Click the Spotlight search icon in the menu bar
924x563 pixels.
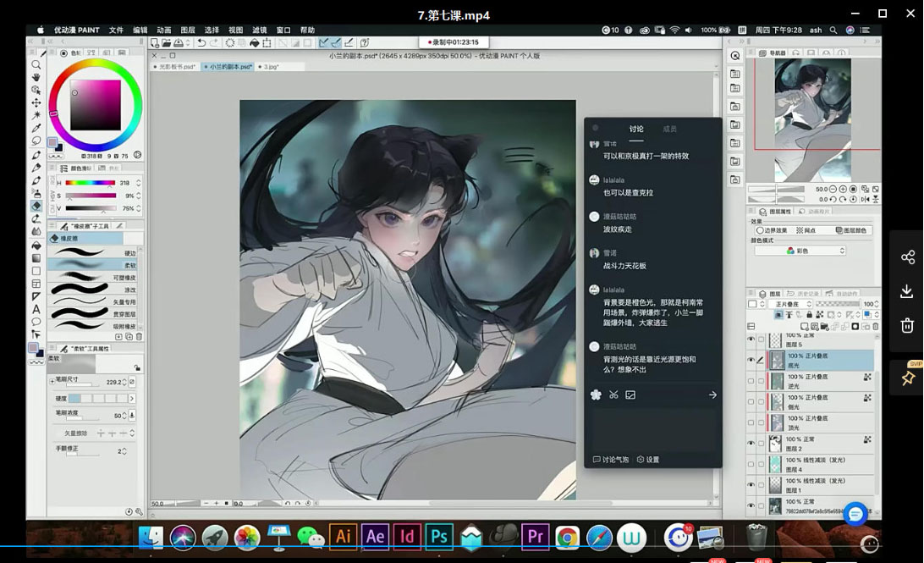pyautogui.click(x=833, y=30)
